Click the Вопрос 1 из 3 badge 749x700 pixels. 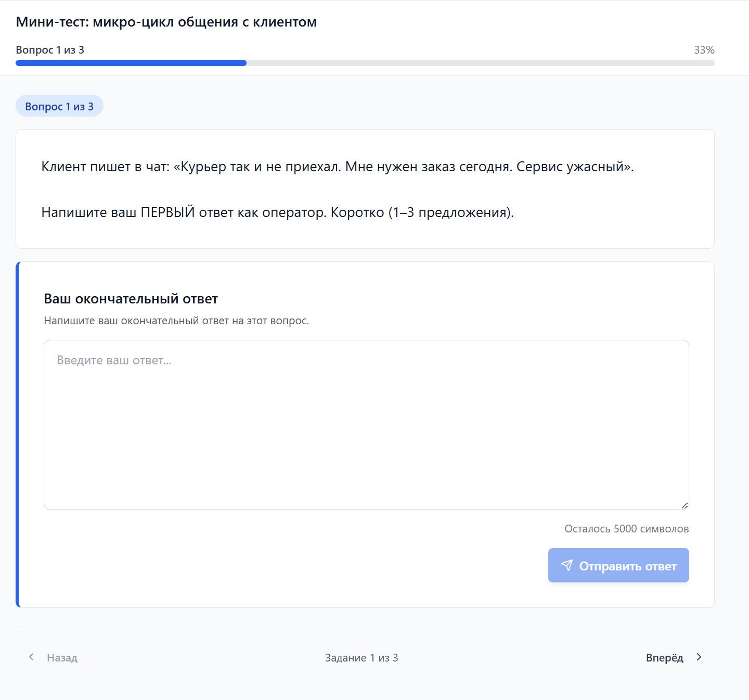pyautogui.click(x=59, y=105)
